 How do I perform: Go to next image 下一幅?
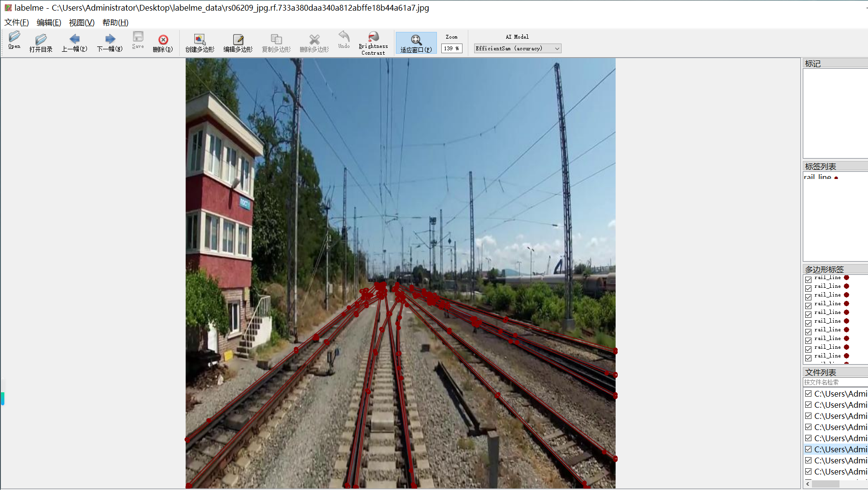pos(110,43)
